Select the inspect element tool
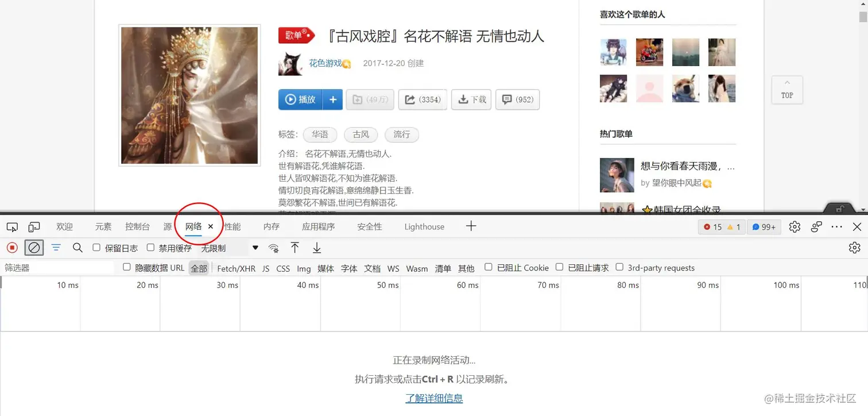Viewport: 868px width, 416px height. 12,226
